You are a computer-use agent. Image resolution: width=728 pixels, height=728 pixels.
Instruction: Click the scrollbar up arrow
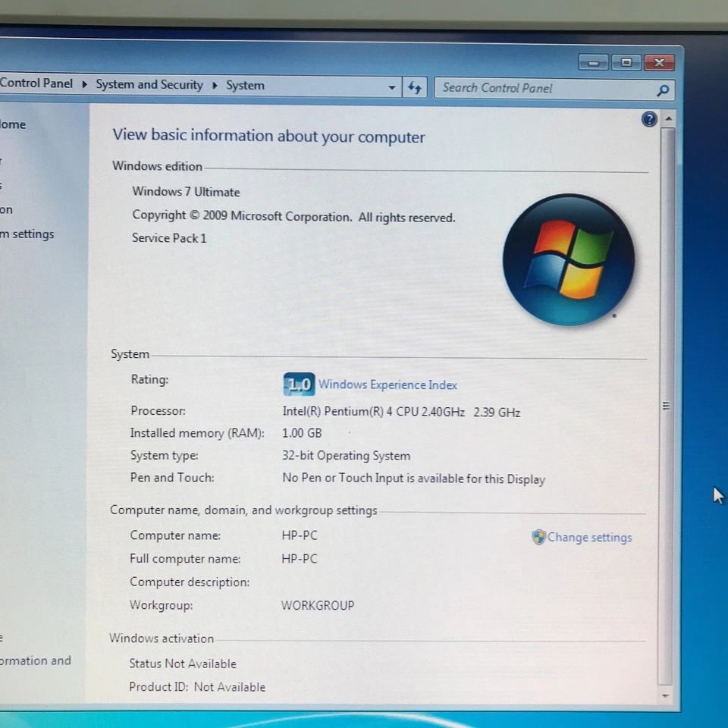coord(668,118)
